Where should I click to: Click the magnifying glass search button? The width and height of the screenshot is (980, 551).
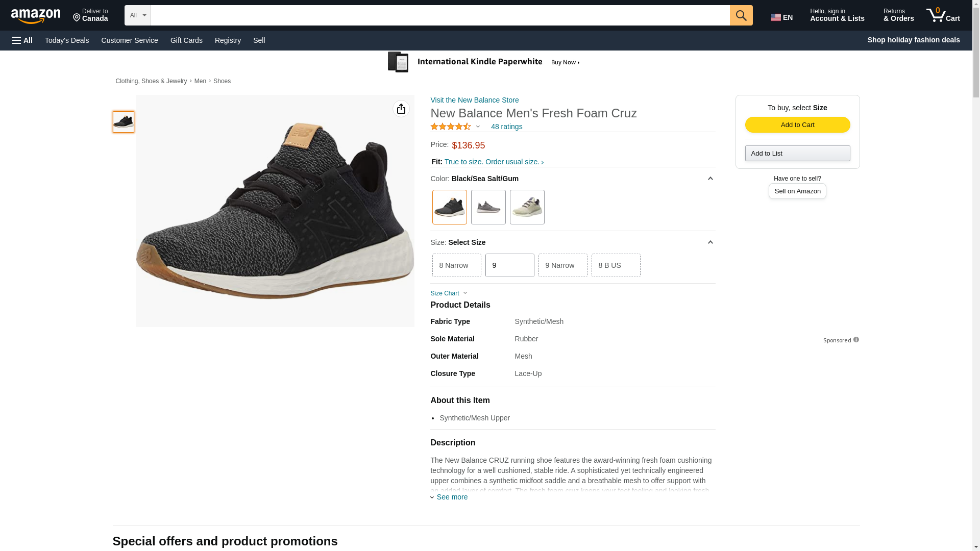tap(741, 15)
